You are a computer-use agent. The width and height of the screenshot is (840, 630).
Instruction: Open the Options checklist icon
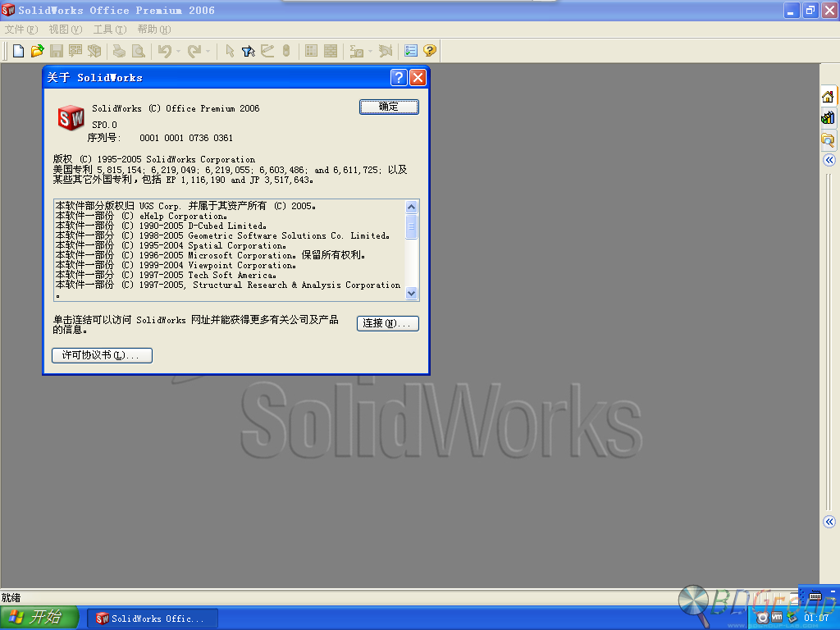click(411, 51)
